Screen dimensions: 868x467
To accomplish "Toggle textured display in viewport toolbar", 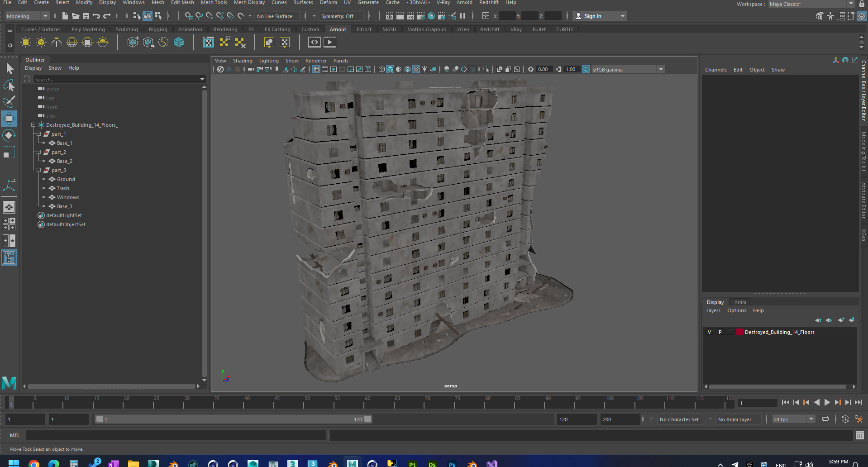I will click(416, 69).
